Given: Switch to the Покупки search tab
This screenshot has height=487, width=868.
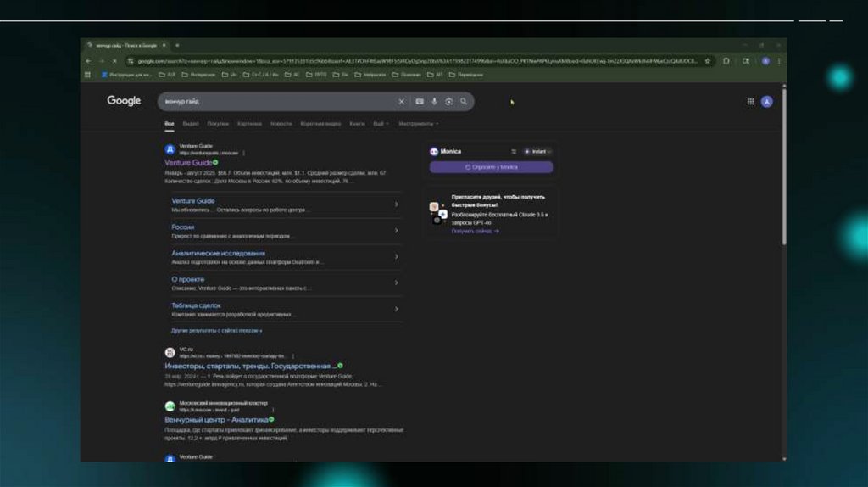Looking at the screenshot, I should [x=218, y=124].
